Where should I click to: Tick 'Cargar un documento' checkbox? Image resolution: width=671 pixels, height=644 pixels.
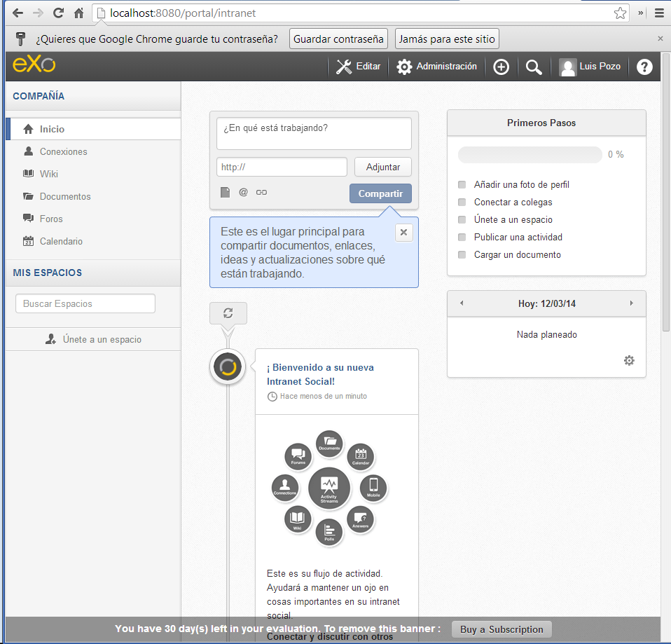coord(462,255)
